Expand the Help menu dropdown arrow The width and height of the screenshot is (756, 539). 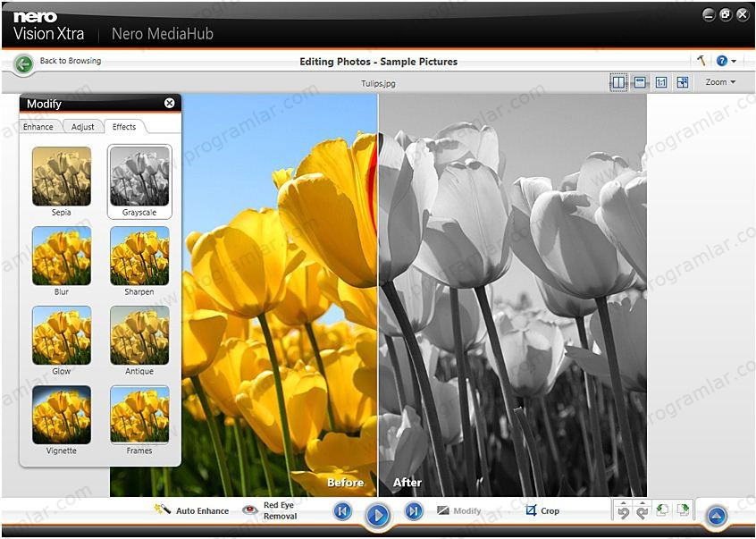pyautogui.click(x=734, y=62)
